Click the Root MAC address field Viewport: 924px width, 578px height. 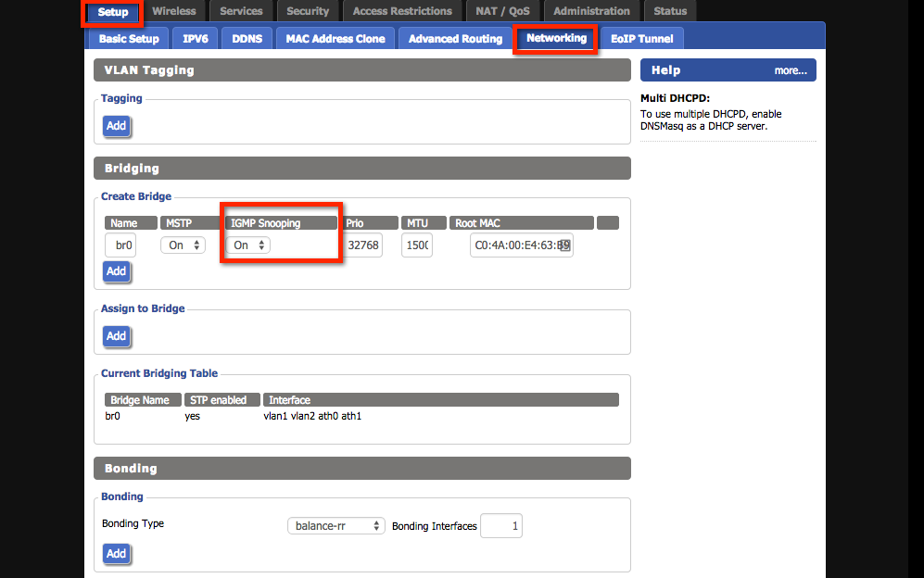point(521,245)
